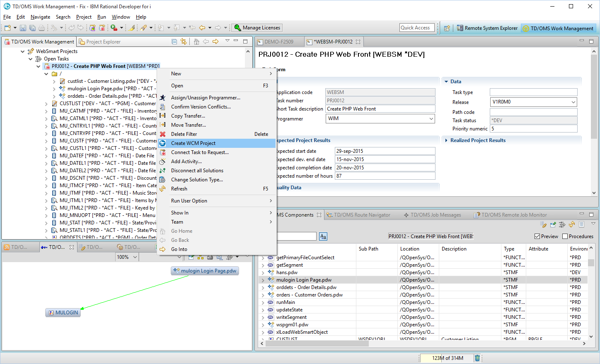The width and height of the screenshot is (600, 364).
Task: Select MU_DATEF Date File tree item
Action: 103,156
